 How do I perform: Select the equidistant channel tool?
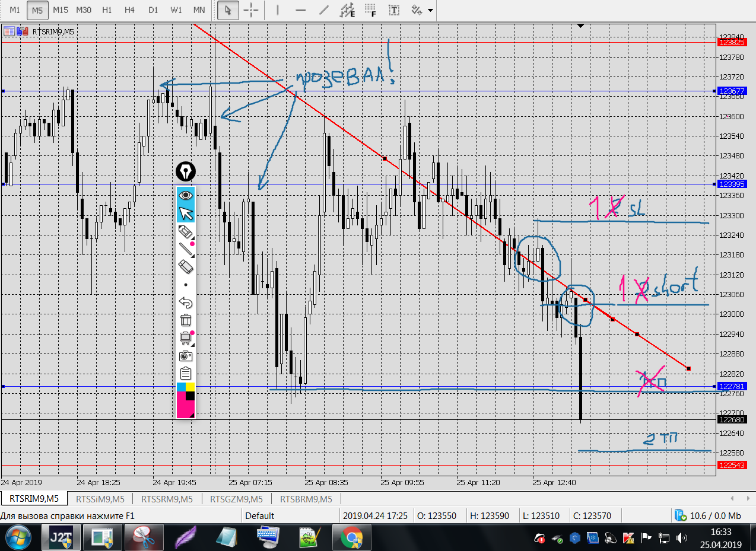tap(347, 10)
